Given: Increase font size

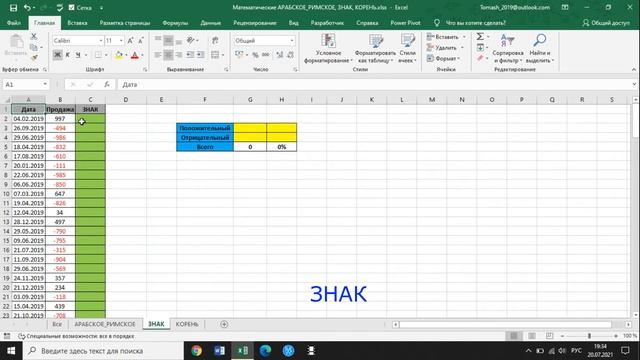Looking at the screenshot, I should [x=130, y=40].
